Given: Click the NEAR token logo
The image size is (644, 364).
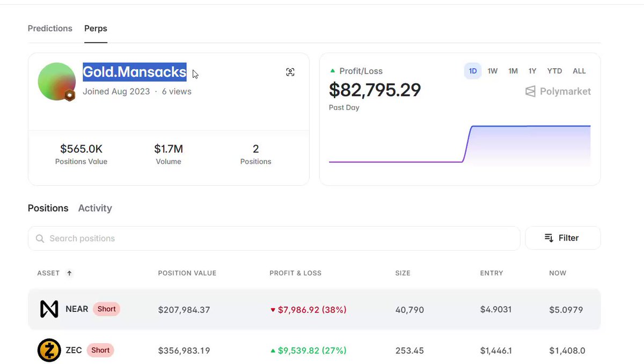Looking at the screenshot, I should (x=49, y=309).
